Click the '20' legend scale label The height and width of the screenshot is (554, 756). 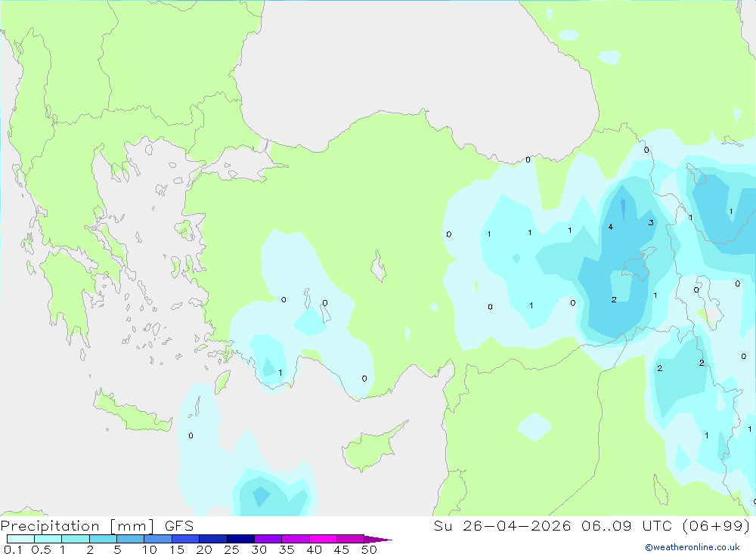204,549
